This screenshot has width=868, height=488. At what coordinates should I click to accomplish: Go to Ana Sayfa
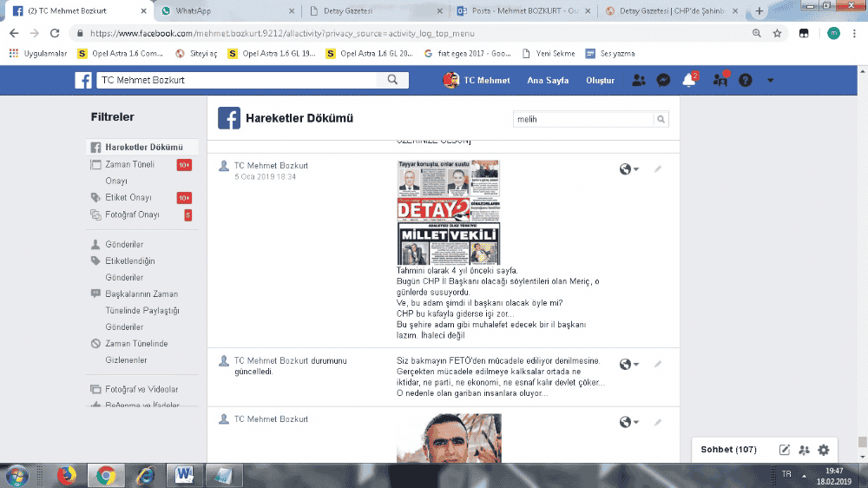click(548, 80)
